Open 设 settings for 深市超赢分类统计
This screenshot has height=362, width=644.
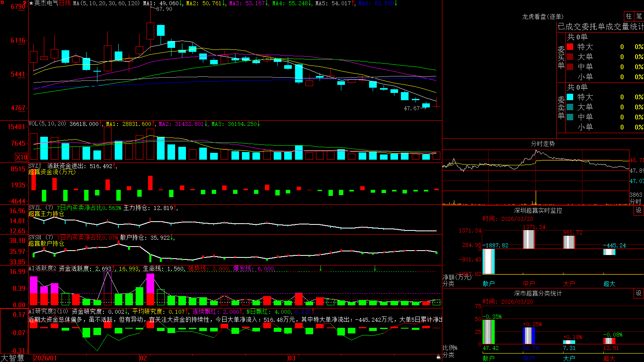tap(639, 293)
